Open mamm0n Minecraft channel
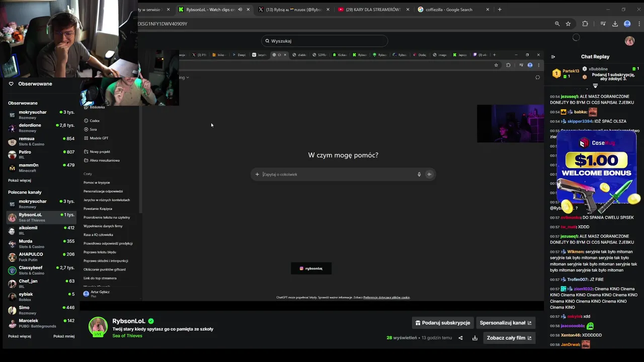Viewport: 644px width, 362px height. click(41, 167)
